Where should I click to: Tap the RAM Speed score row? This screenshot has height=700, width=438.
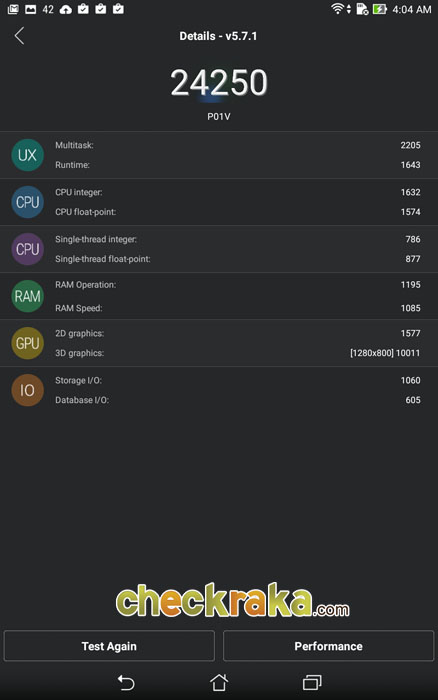(x=238, y=308)
